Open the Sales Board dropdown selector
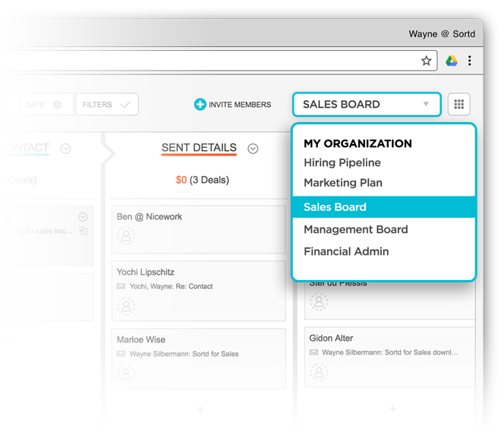Viewport: 504px width, 434px height. click(367, 105)
